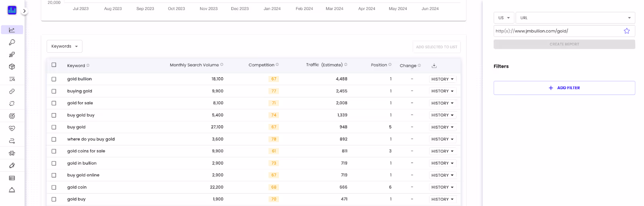
Task: Click the 'gold coins for sale' keyword text
Action: click(x=86, y=151)
